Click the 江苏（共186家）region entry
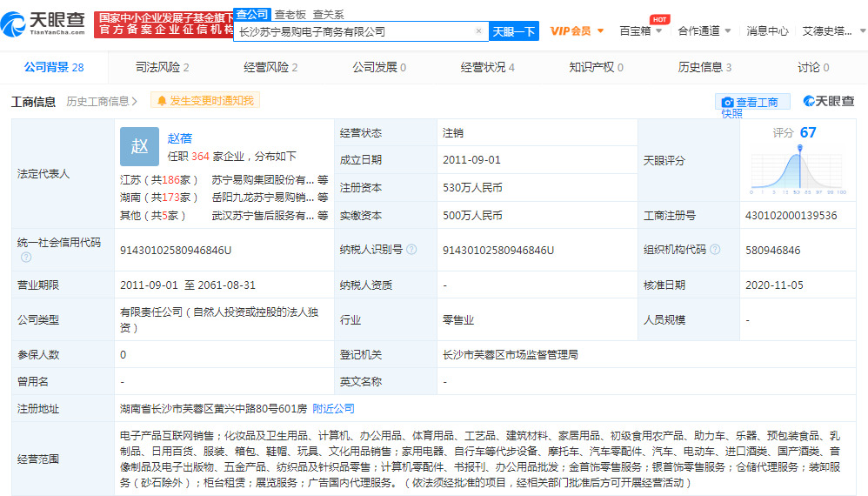Image resolution: width=868 pixels, height=496 pixels. [158, 180]
